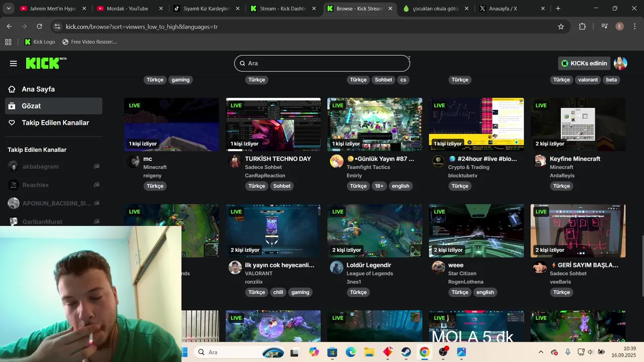Click the Chrome profile E avatar

(x=619, y=27)
